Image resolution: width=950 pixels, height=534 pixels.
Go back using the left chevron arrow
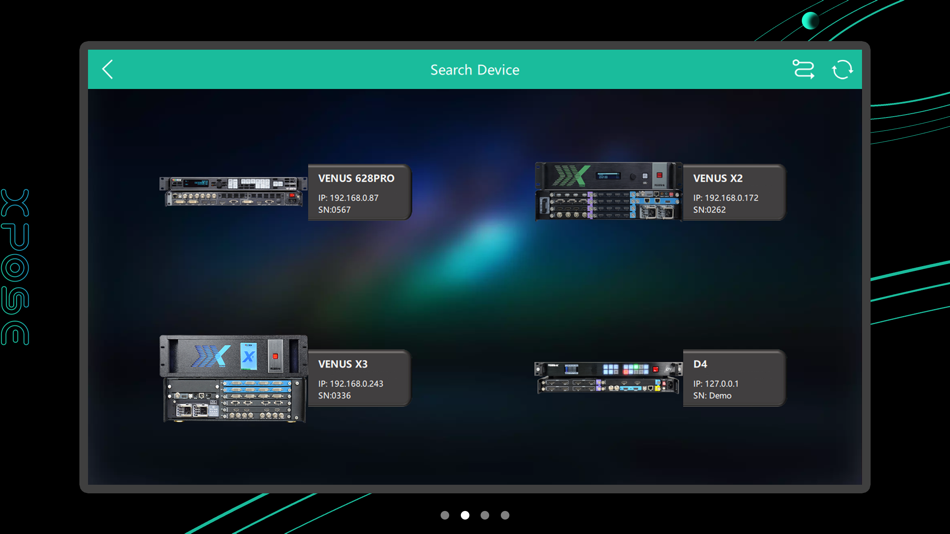click(x=108, y=70)
